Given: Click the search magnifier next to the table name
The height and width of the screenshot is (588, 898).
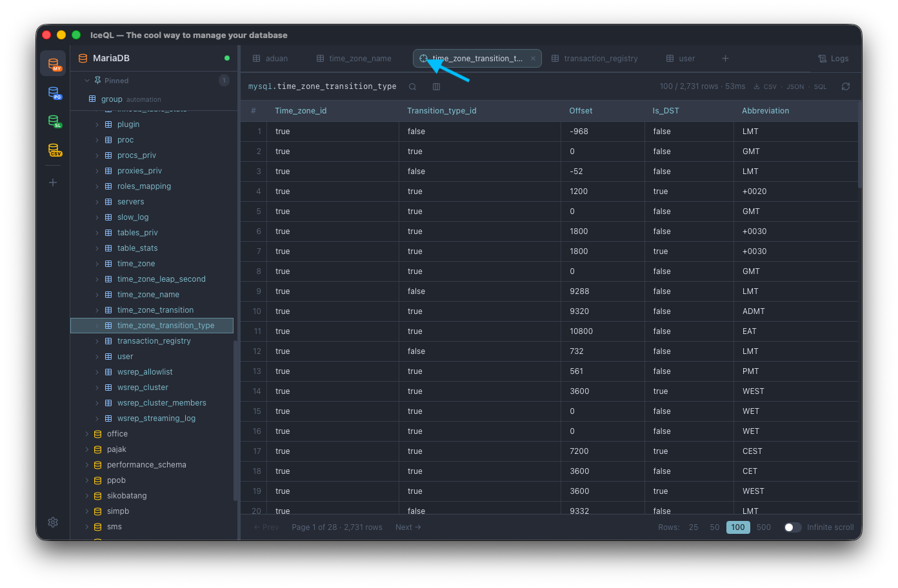Looking at the screenshot, I should tap(412, 86).
